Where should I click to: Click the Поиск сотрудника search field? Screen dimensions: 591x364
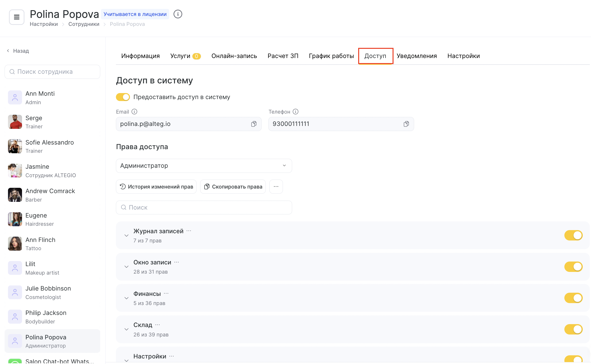(x=52, y=72)
